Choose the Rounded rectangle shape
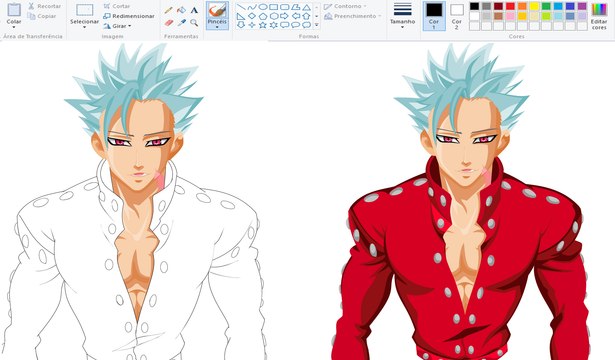Screen dimensions: 615x360 pos(285,7)
